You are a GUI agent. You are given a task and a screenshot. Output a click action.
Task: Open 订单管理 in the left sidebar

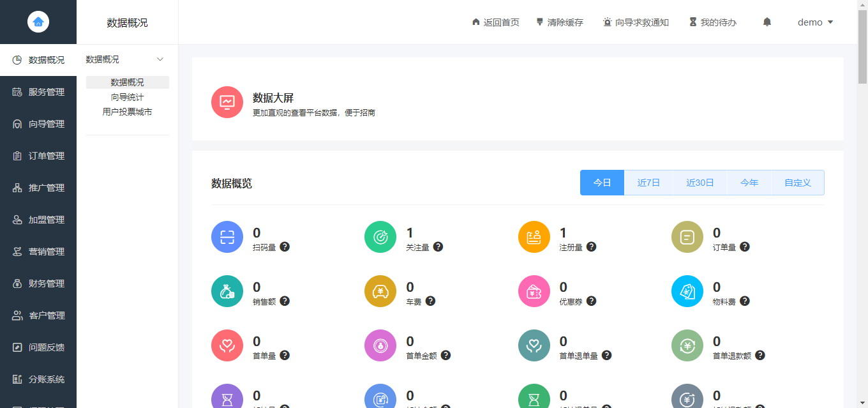(x=38, y=156)
